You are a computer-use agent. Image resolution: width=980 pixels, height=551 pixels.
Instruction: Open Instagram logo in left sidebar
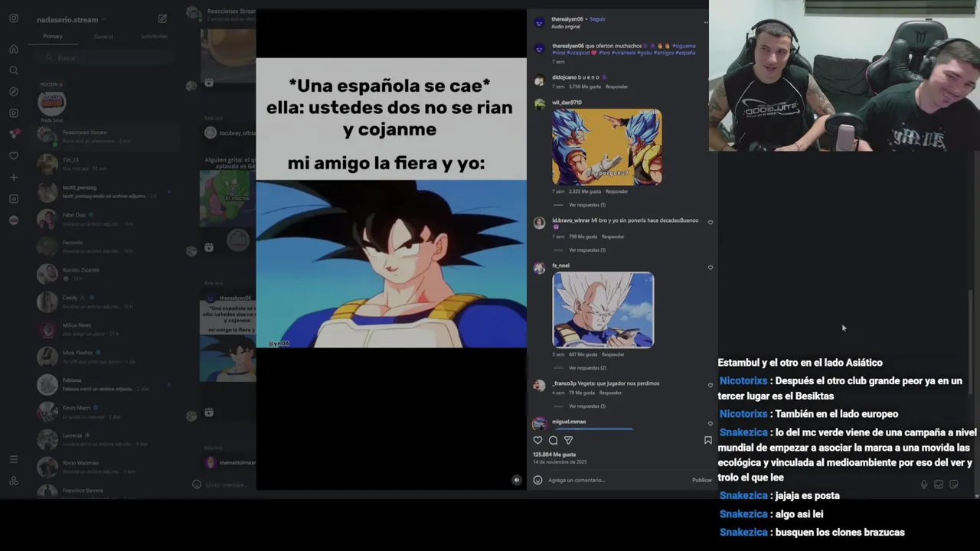pyautogui.click(x=14, y=18)
